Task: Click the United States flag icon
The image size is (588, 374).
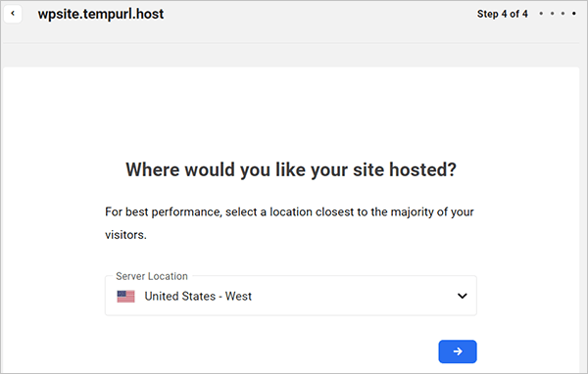Action: pyautogui.click(x=125, y=297)
